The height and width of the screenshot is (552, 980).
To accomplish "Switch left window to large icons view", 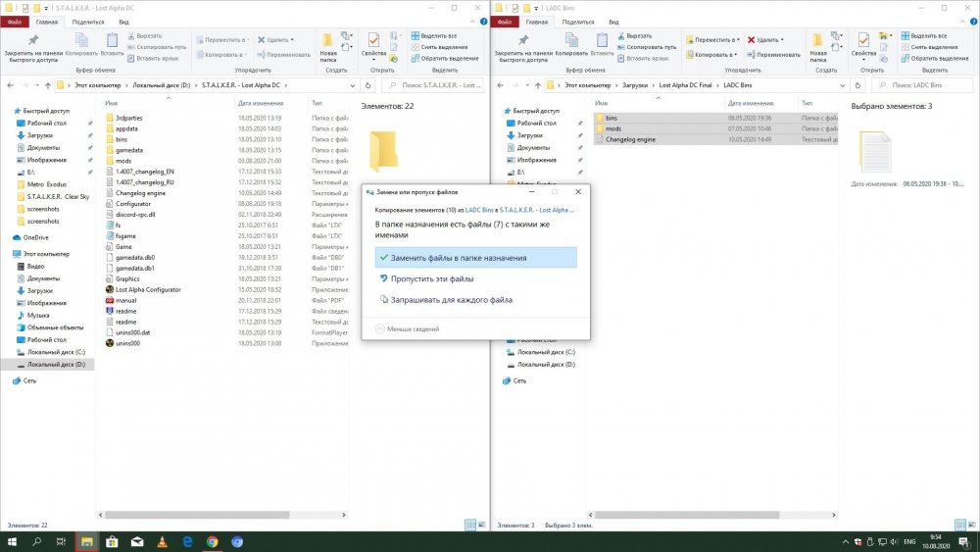I will click(x=483, y=526).
